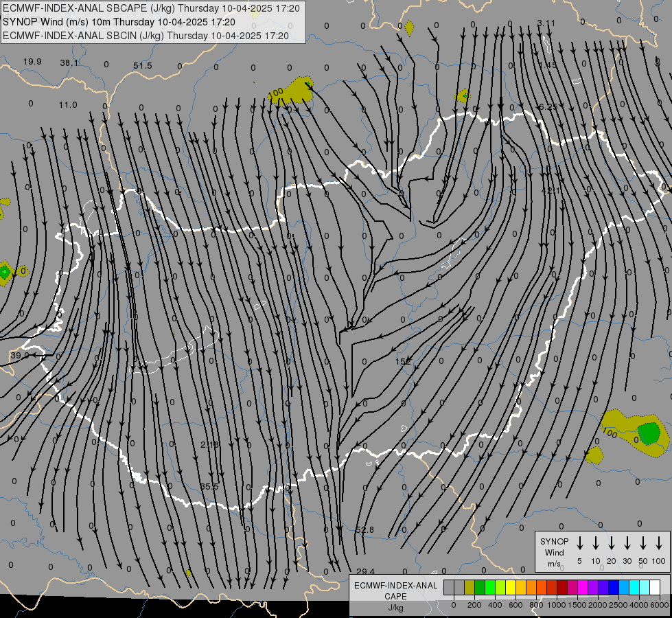Viewport: 672px width, 618px height.
Task: Click the 2.18 value on the map
Action: point(209,445)
